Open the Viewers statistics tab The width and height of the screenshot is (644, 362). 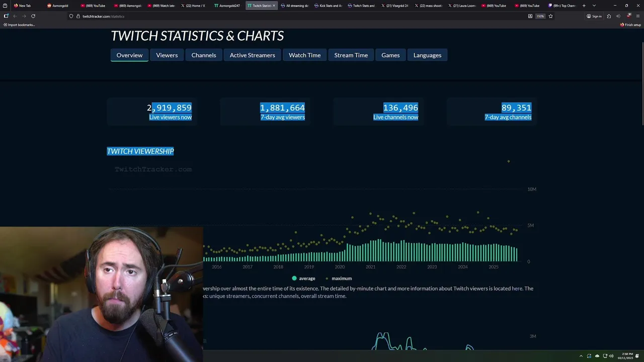click(167, 55)
